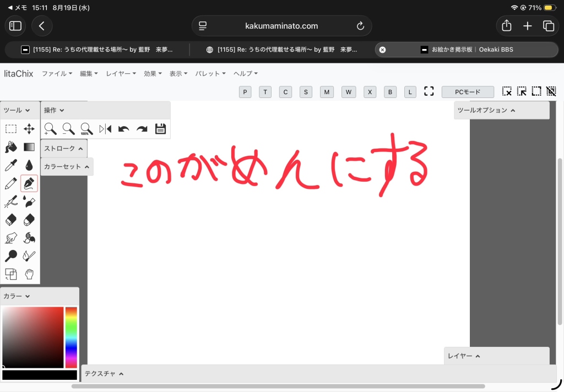Zoom in with the plus magnifier
The width and height of the screenshot is (564, 392).
pos(50,129)
